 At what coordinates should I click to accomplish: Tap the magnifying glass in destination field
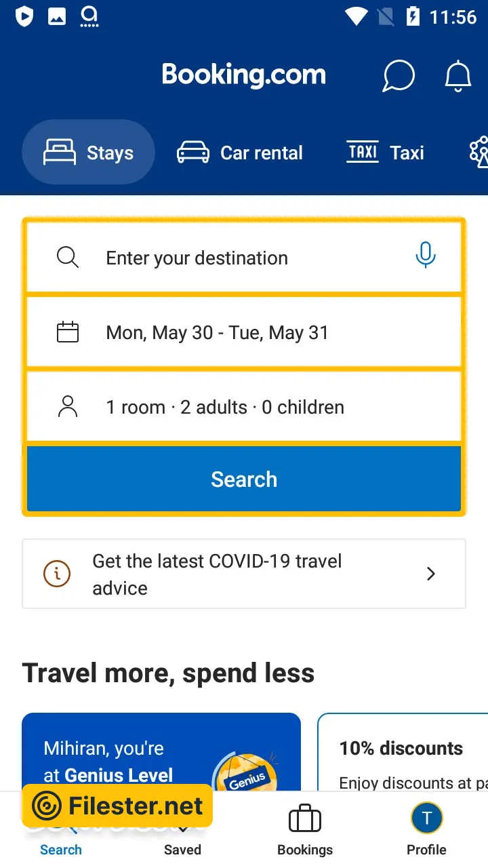68,258
